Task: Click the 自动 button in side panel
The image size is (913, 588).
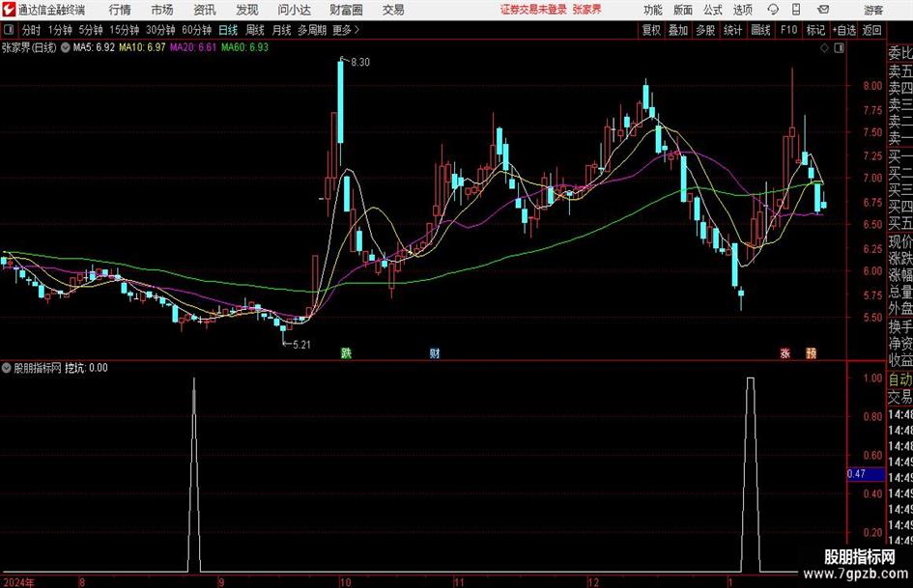Action: click(899, 379)
